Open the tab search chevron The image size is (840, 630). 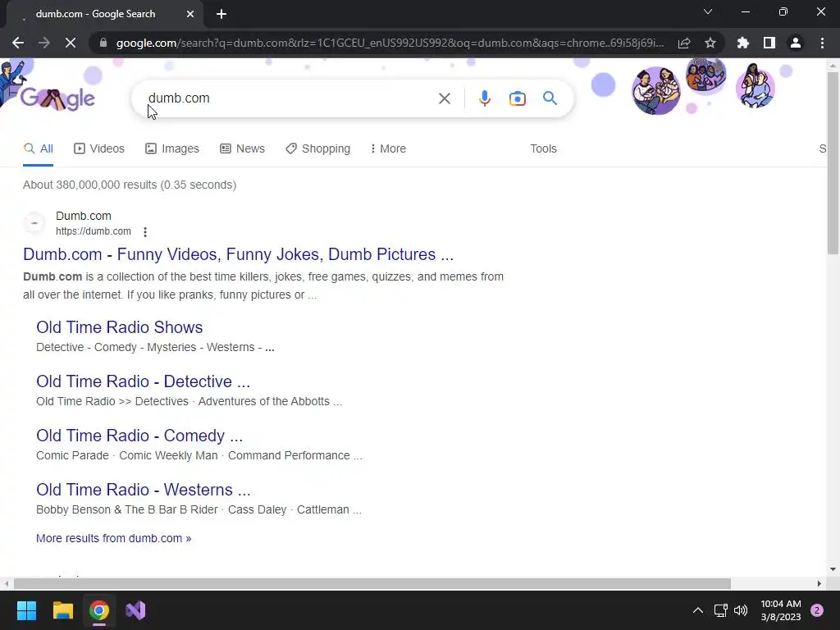coord(708,11)
